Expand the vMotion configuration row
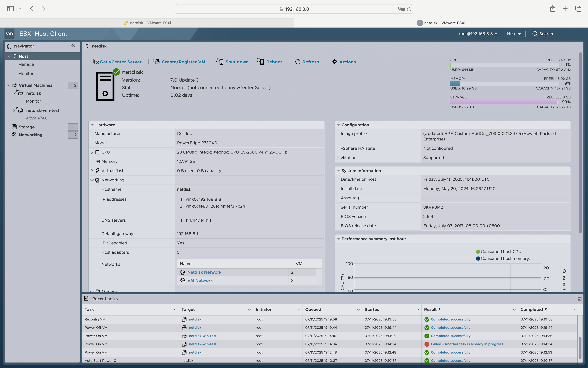Screen dimensions: 588x368 [x=338, y=157]
